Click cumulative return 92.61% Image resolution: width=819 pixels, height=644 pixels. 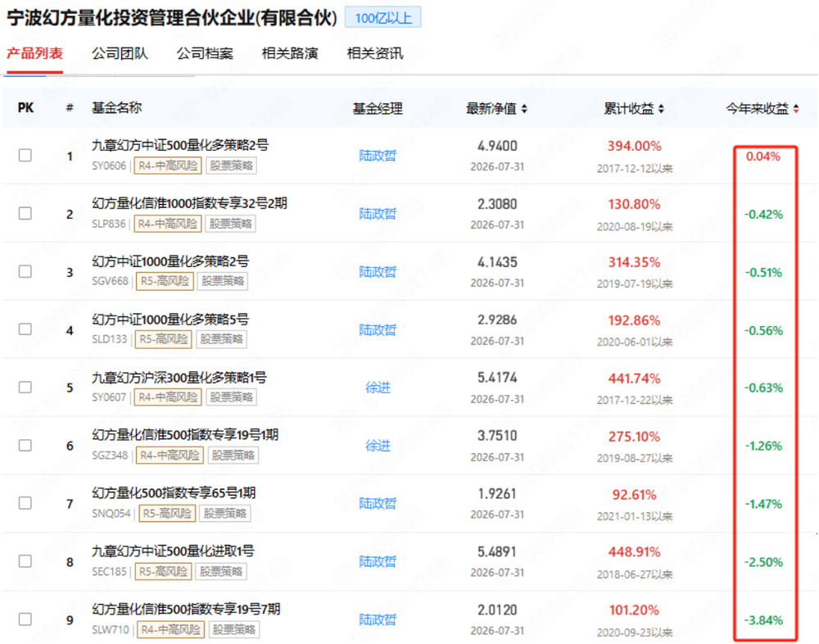[634, 494]
